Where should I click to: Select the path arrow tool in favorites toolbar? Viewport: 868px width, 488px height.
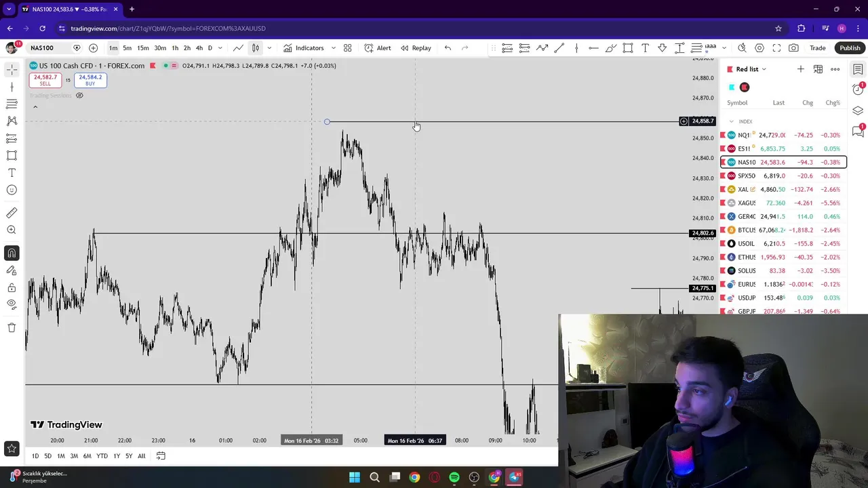pyautogui.click(x=542, y=48)
